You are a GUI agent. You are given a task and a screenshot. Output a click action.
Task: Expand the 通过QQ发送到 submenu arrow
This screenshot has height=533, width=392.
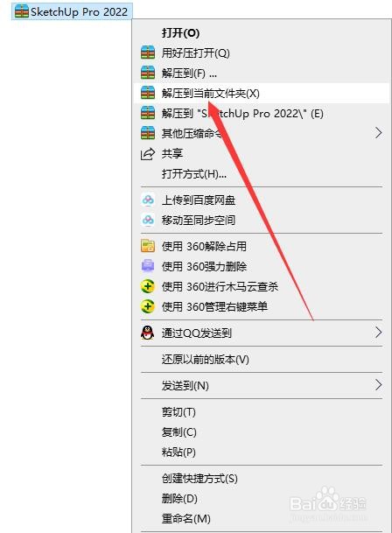[x=378, y=332]
